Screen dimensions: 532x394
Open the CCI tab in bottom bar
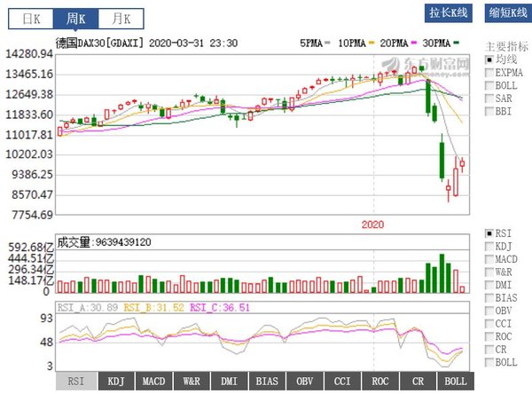tap(342, 381)
